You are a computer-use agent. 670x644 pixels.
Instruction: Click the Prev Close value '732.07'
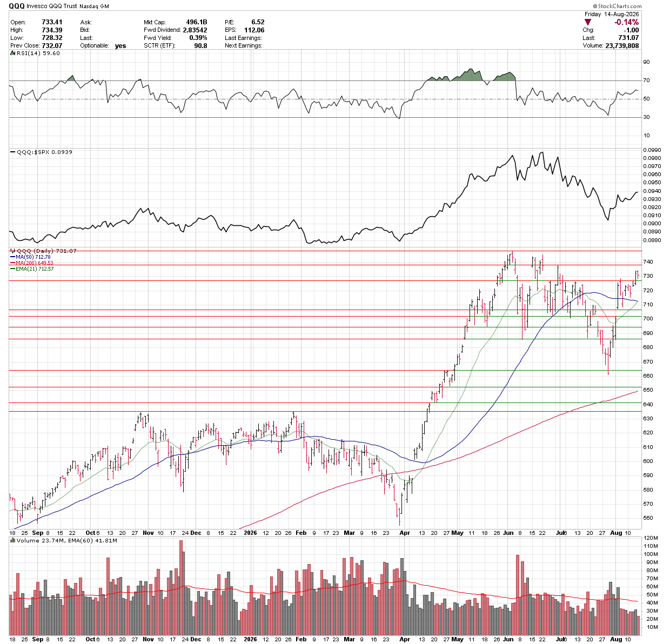pos(52,45)
